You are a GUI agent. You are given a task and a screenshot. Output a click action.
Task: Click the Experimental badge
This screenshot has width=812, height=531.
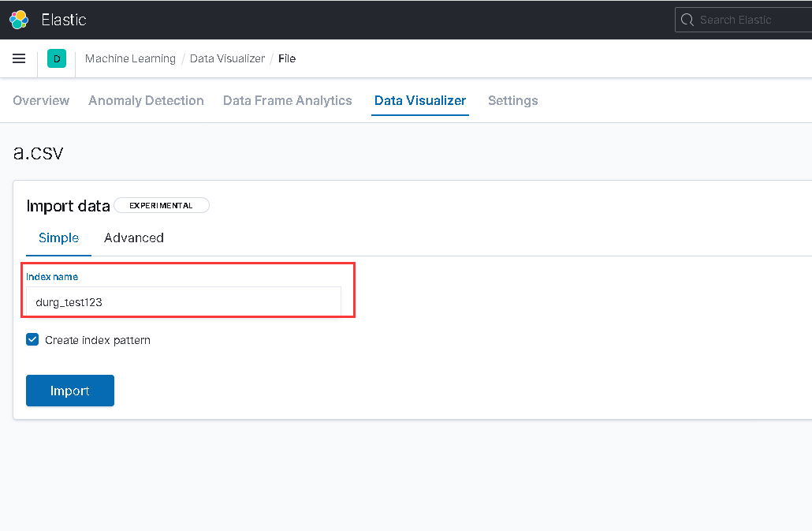pyautogui.click(x=161, y=205)
